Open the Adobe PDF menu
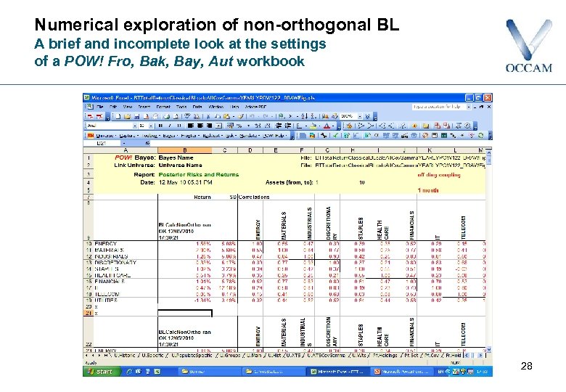The width and height of the screenshot is (566, 392). click(x=255, y=107)
